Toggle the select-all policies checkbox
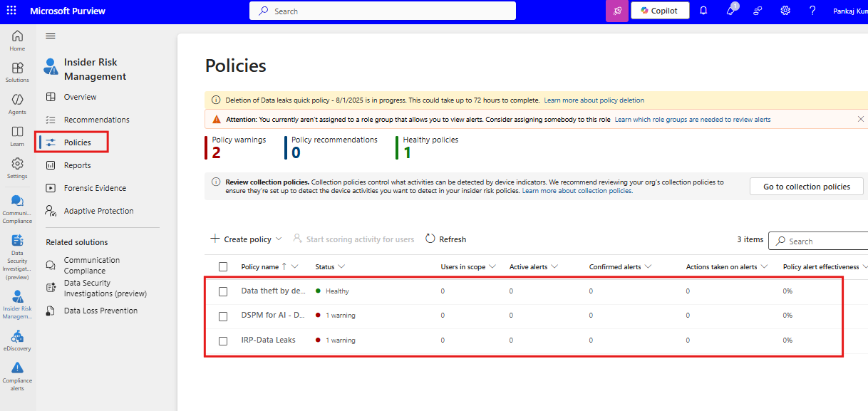868x411 pixels. [x=223, y=266]
